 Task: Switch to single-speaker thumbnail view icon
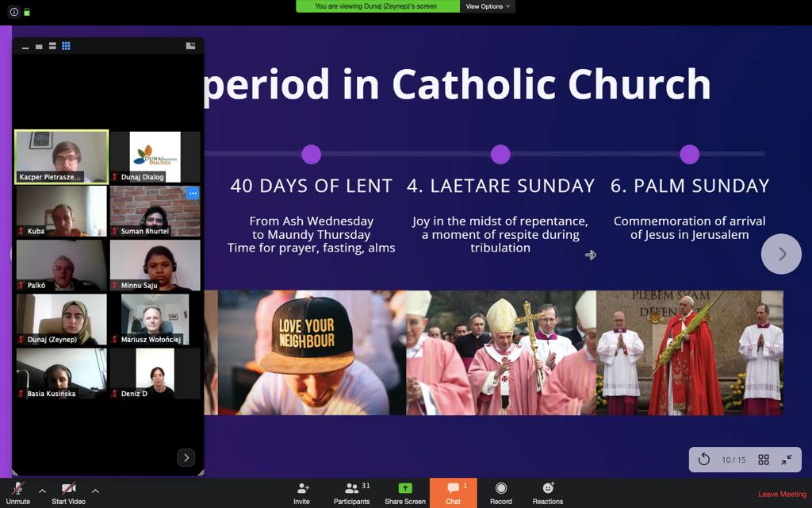click(39, 47)
